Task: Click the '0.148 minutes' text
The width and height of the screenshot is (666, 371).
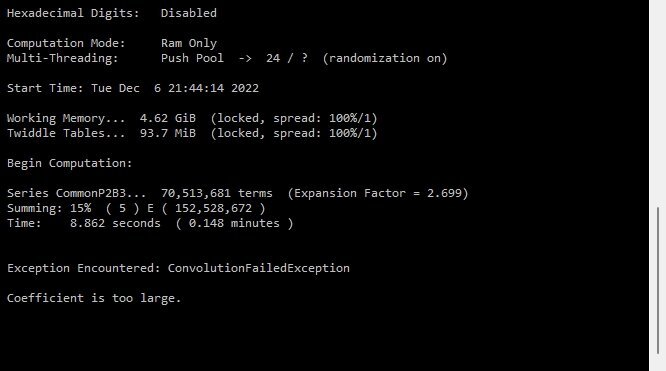Action: coord(234,223)
